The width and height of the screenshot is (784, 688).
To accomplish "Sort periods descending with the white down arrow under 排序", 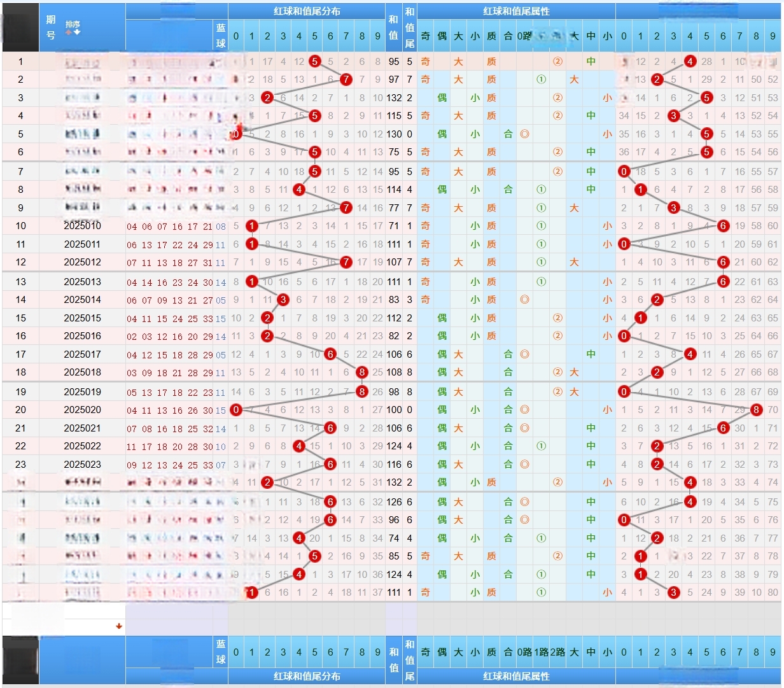I will pos(77,32).
